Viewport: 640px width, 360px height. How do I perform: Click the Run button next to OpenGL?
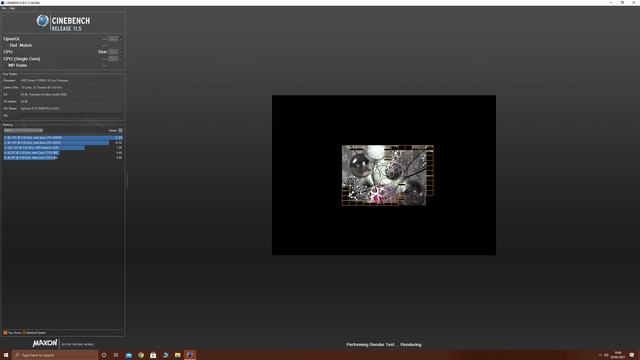point(113,39)
